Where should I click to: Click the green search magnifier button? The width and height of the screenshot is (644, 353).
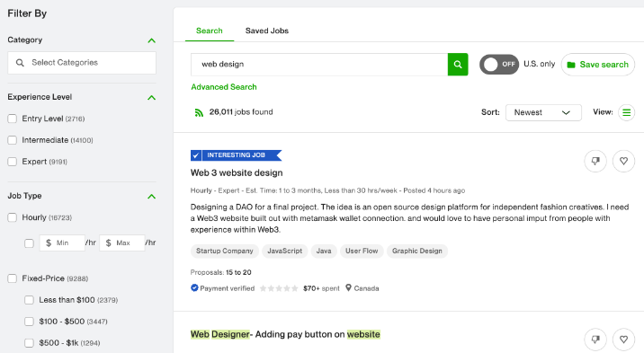pos(458,65)
